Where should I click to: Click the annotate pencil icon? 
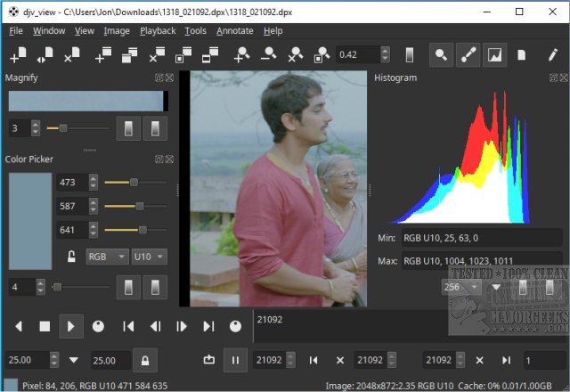click(x=552, y=55)
